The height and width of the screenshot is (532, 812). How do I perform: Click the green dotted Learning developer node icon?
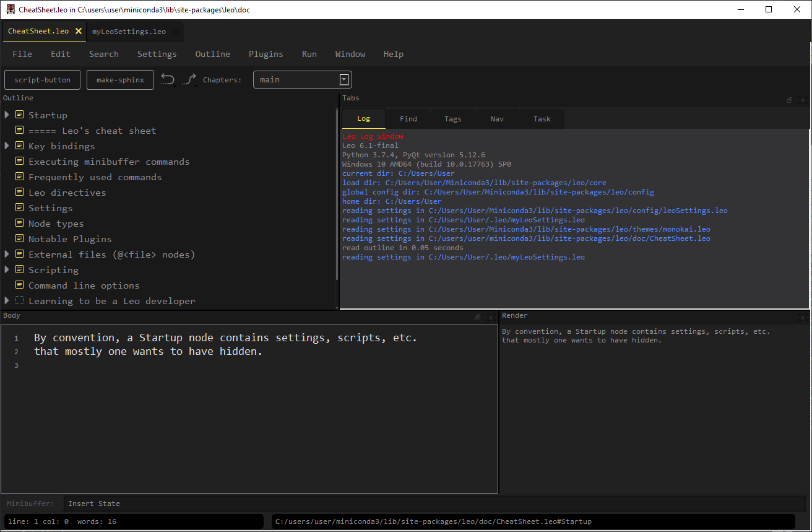point(19,301)
